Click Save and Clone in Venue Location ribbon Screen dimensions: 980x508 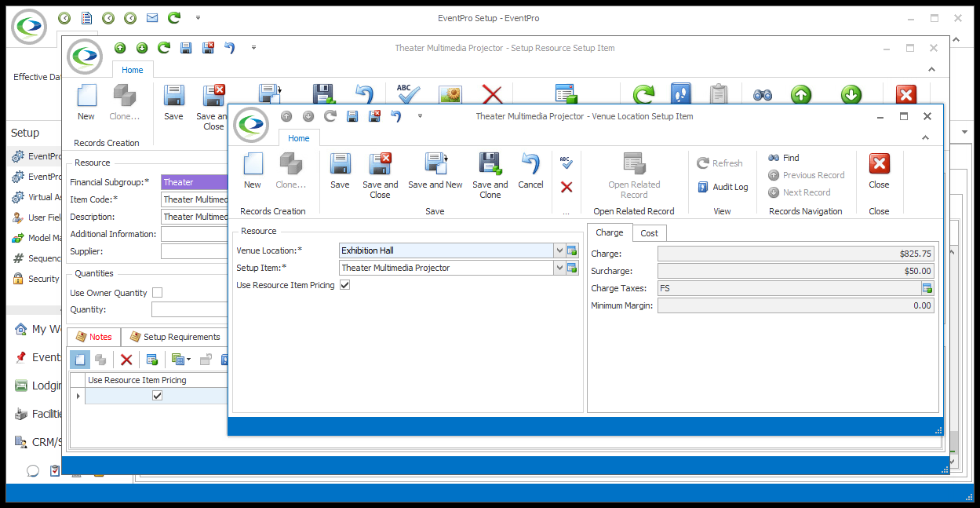coord(490,176)
